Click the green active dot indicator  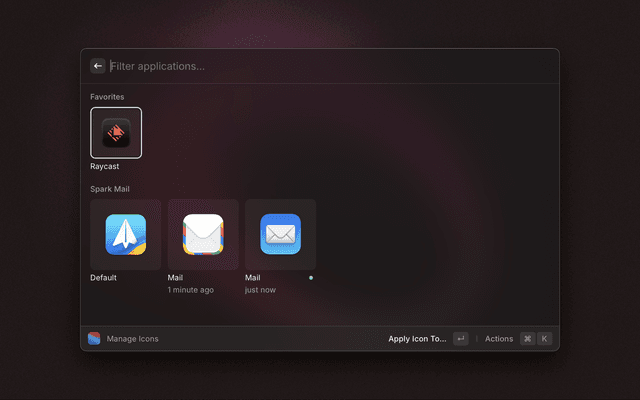pos(311,278)
